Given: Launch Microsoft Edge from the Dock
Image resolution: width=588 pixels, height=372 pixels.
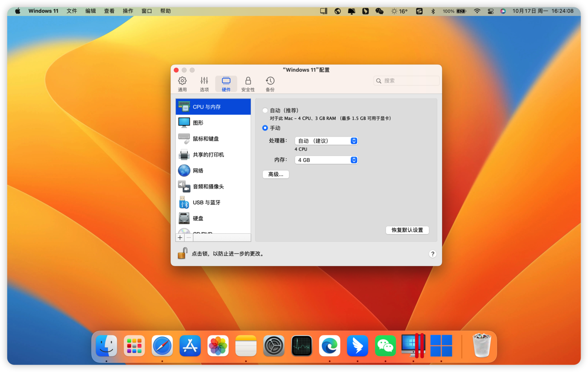Looking at the screenshot, I should click(x=330, y=346).
